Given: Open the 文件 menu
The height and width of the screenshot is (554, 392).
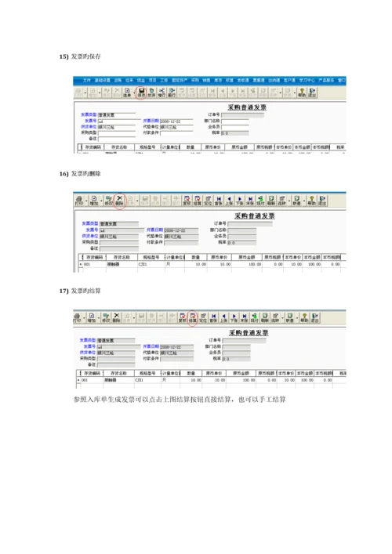Looking at the screenshot, I should click(x=86, y=81).
